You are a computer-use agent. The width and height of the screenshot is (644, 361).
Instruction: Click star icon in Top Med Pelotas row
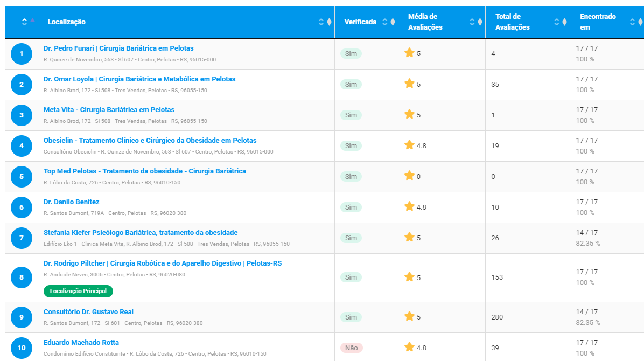(409, 176)
